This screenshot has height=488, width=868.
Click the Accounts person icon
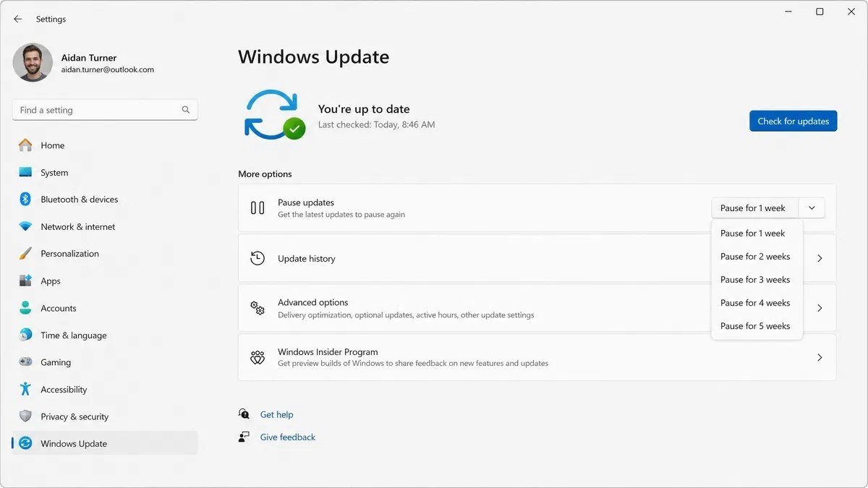pyautogui.click(x=25, y=308)
